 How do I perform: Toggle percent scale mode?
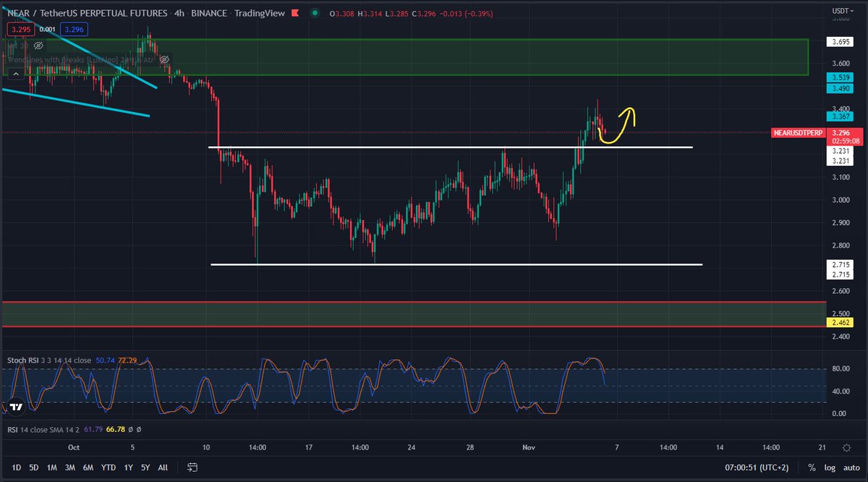coord(812,468)
